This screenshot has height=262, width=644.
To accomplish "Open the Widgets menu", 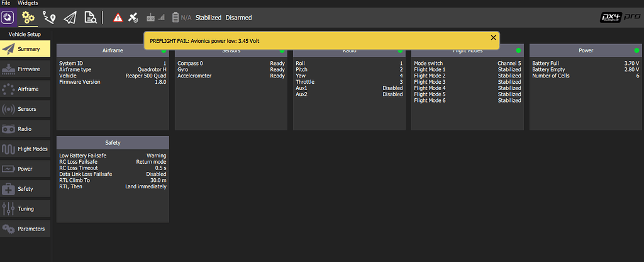I will point(28,3).
